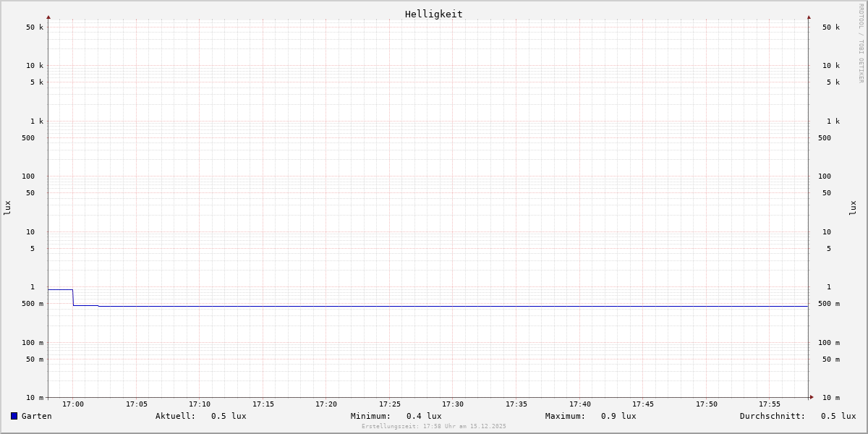Click the 17:00 time axis label
The height and width of the screenshot is (434, 868).
[x=73, y=404]
